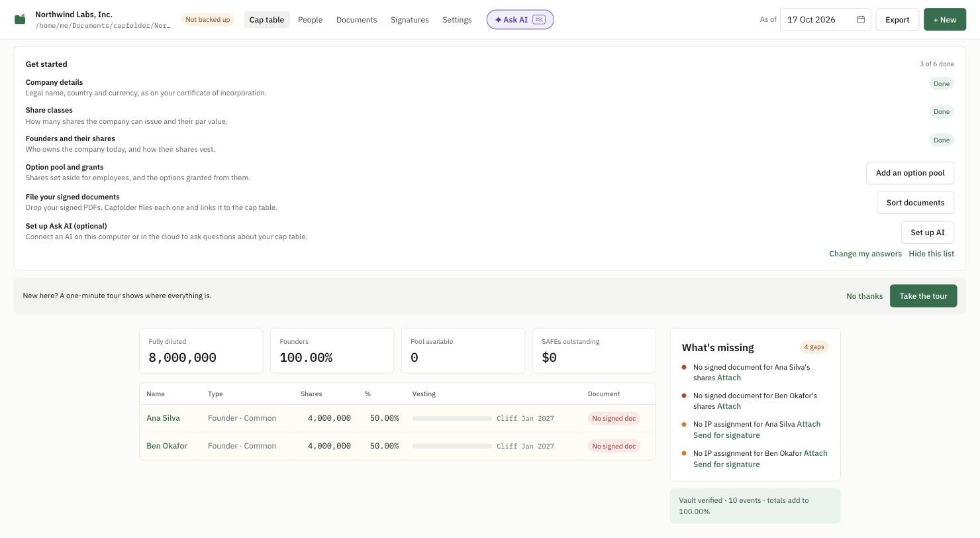
Task: Click the Vault verified status message
Action: (755, 506)
